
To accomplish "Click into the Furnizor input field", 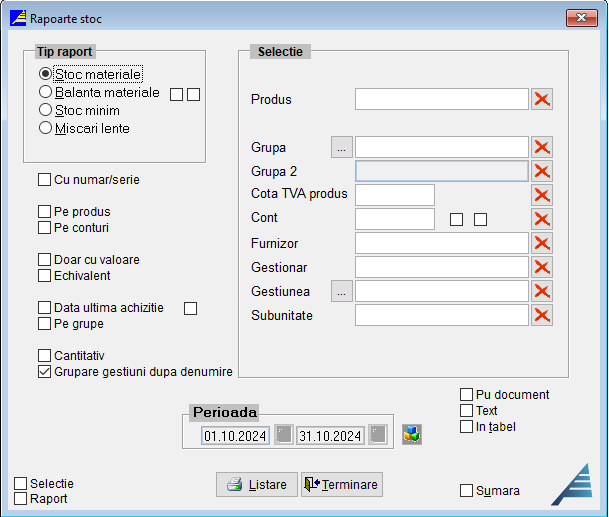I will pyautogui.click(x=441, y=243).
